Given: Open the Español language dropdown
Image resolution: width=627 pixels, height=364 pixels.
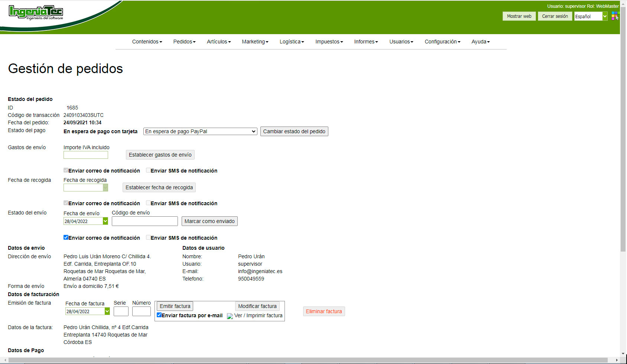Looking at the screenshot, I should (x=591, y=16).
